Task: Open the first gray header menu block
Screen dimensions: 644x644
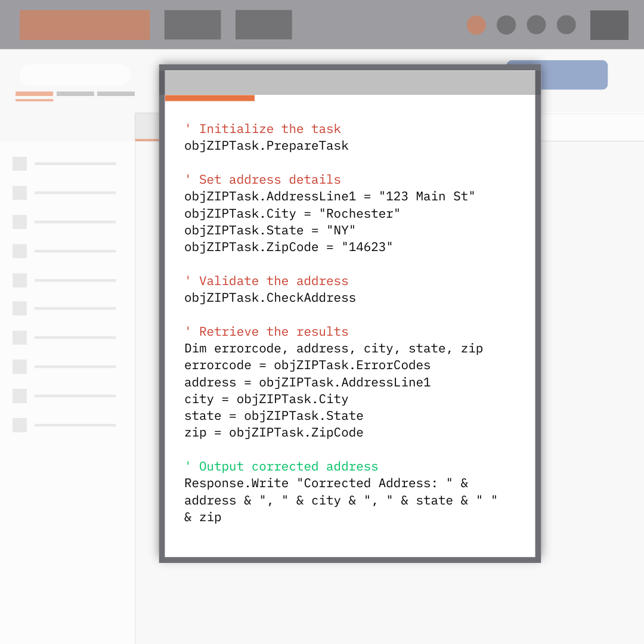Action: tap(193, 25)
